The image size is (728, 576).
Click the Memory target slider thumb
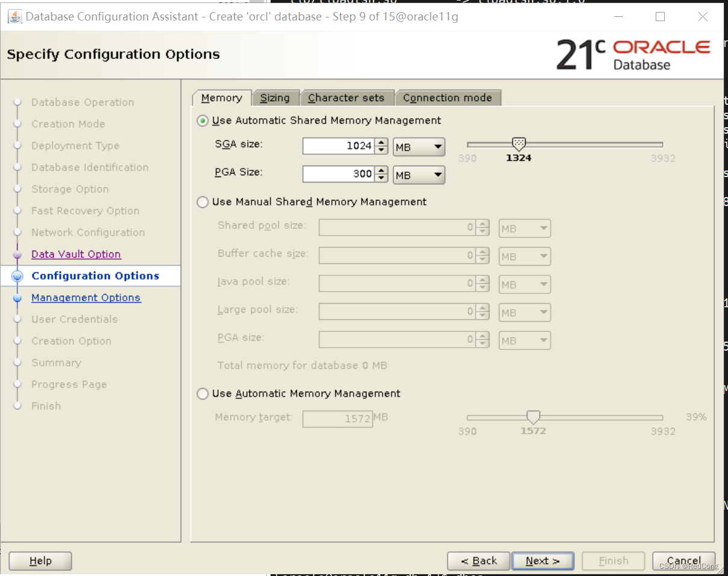tap(533, 417)
